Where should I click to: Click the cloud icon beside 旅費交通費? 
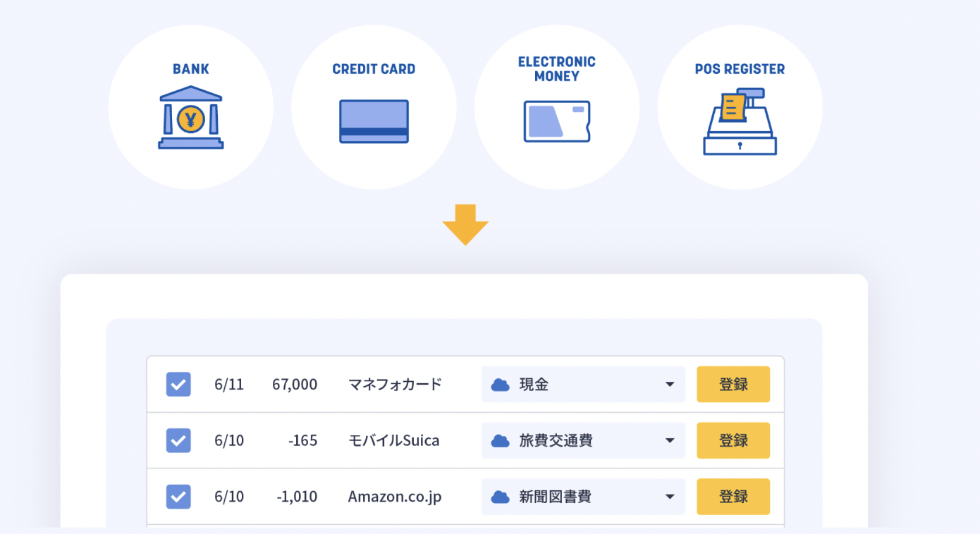[501, 441]
